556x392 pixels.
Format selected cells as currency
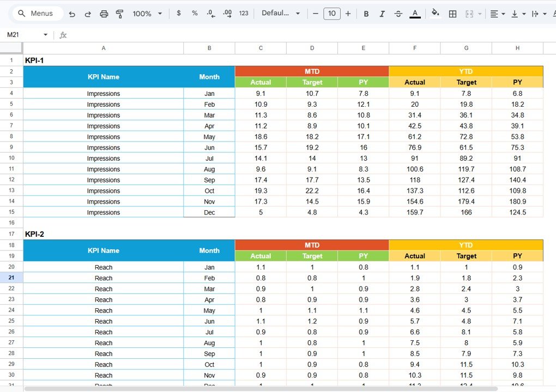pos(179,13)
